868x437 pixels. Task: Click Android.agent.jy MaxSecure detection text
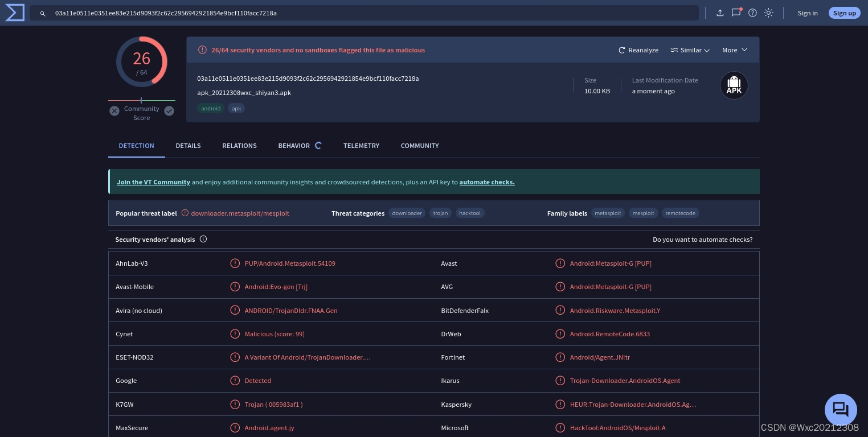pos(269,428)
